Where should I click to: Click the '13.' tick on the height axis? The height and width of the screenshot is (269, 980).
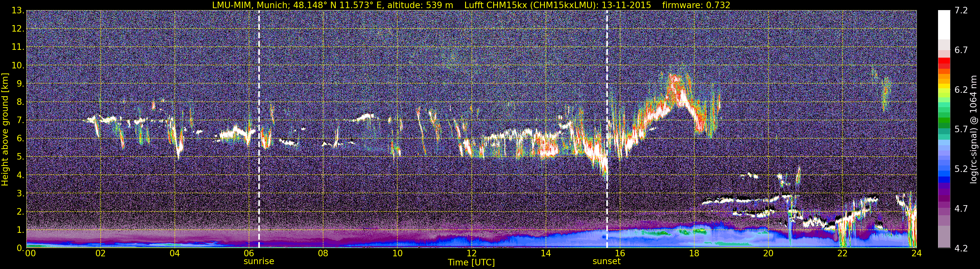18,10
